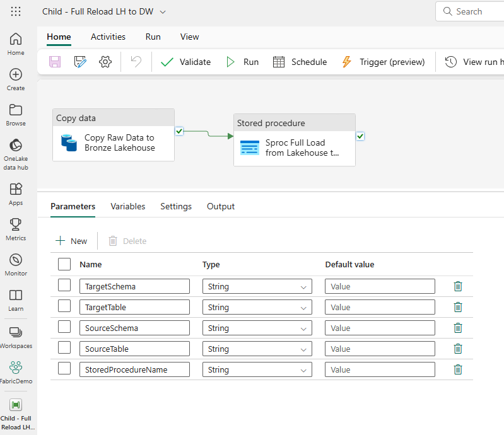Switch to the Variables tab
This screenshot has height=435, width=504.
pyautogui.click(x=128, y=206)
